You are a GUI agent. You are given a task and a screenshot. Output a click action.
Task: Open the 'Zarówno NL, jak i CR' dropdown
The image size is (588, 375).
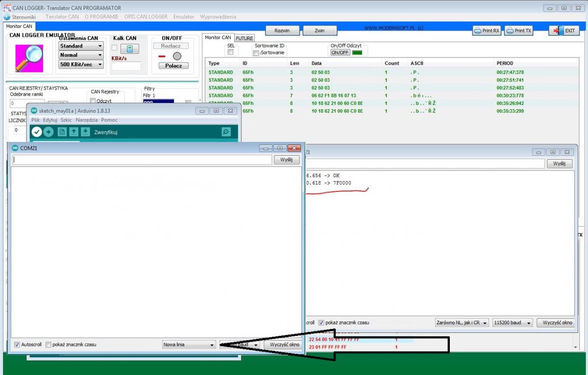pos(462,323)
